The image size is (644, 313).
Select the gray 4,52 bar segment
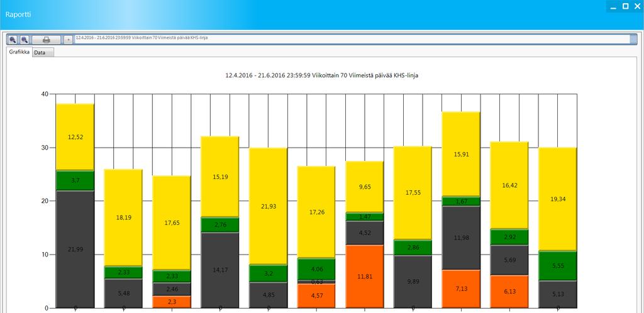coord(365,233)
